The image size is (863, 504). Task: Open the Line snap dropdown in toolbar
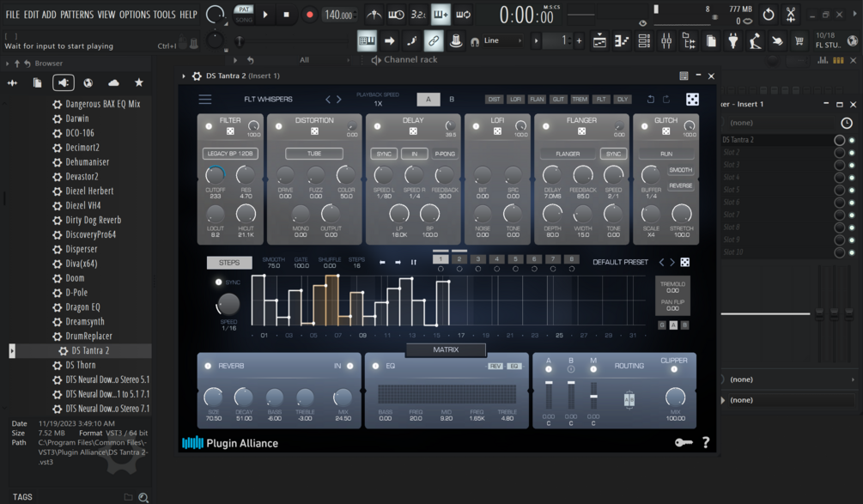pyautogui.click(x=502, y=40)
